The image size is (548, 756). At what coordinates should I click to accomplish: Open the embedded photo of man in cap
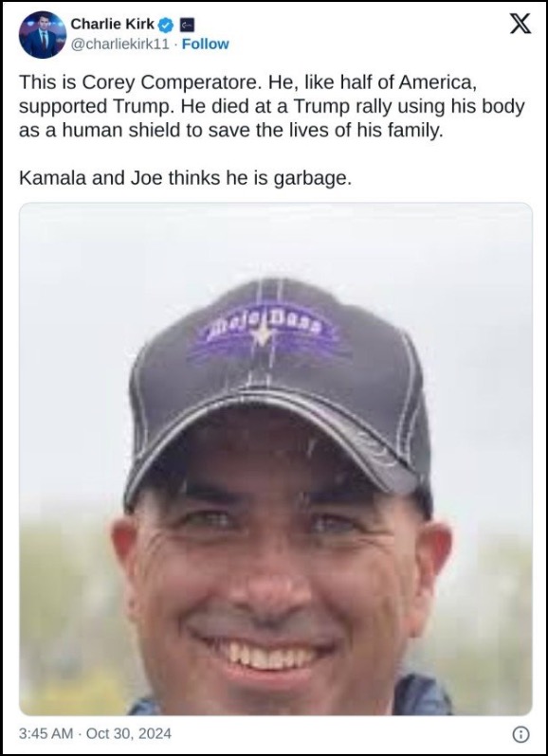276,459
